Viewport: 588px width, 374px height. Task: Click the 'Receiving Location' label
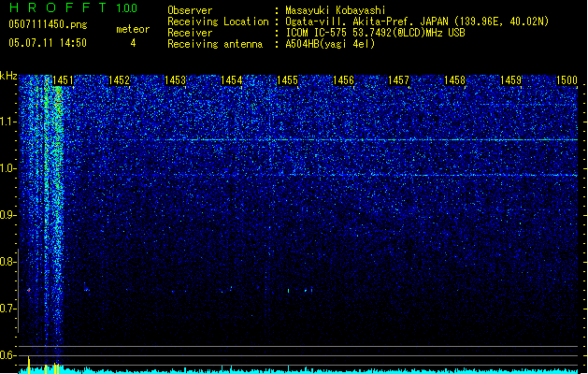coord(218,22)
